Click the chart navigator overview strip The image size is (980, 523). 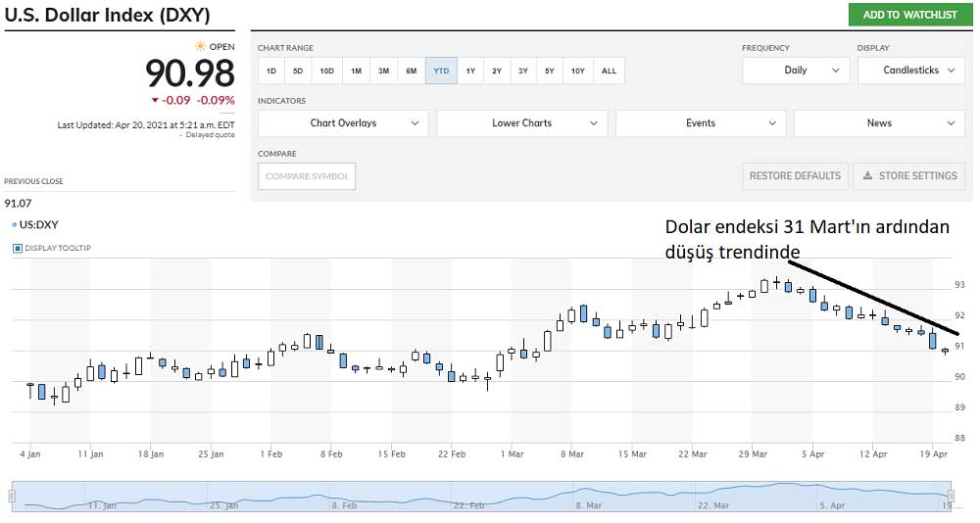pyautogui.click(x=481, y=497)
